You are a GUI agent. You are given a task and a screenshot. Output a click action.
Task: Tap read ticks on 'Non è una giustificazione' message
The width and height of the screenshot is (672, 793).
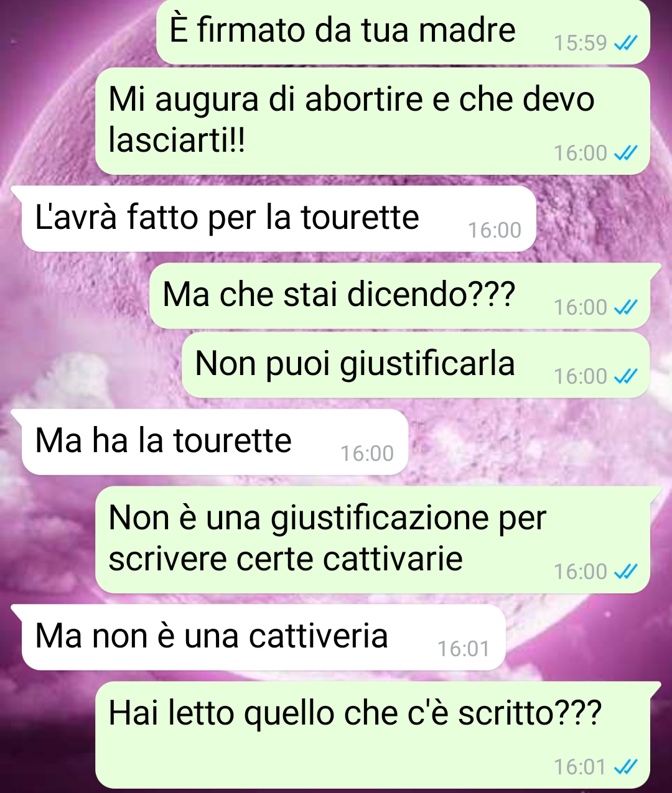click(625, 572)
